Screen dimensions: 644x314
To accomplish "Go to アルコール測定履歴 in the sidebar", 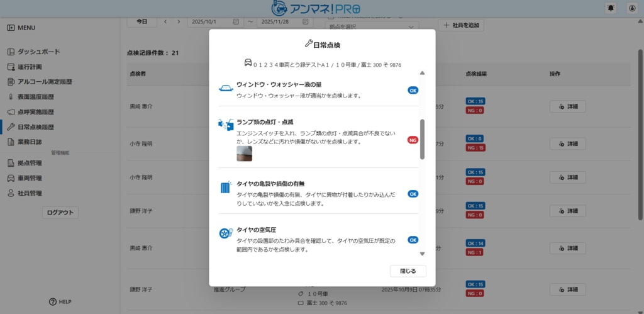I will (x=44, y=82).
